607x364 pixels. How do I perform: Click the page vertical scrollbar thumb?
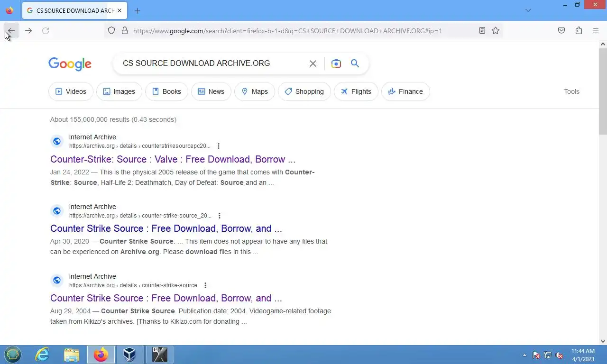pos(603,91)
